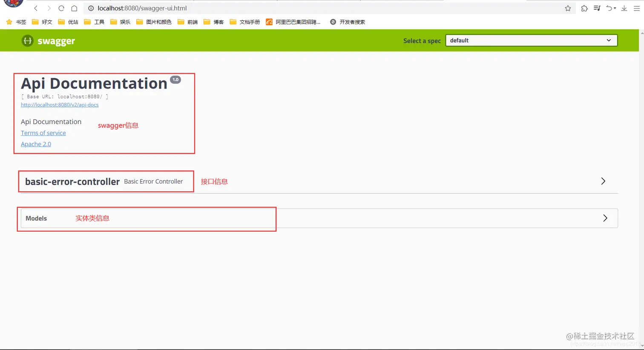Viewport: 644px width, 350px height.
Task: Click the swagger logo icon
Action: (x=28, y=40)
